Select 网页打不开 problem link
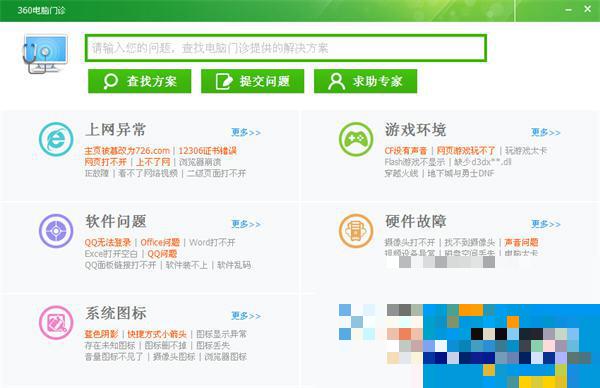This screenshot has height=388, width=600. pyautogui.click(x=106, y=162)
